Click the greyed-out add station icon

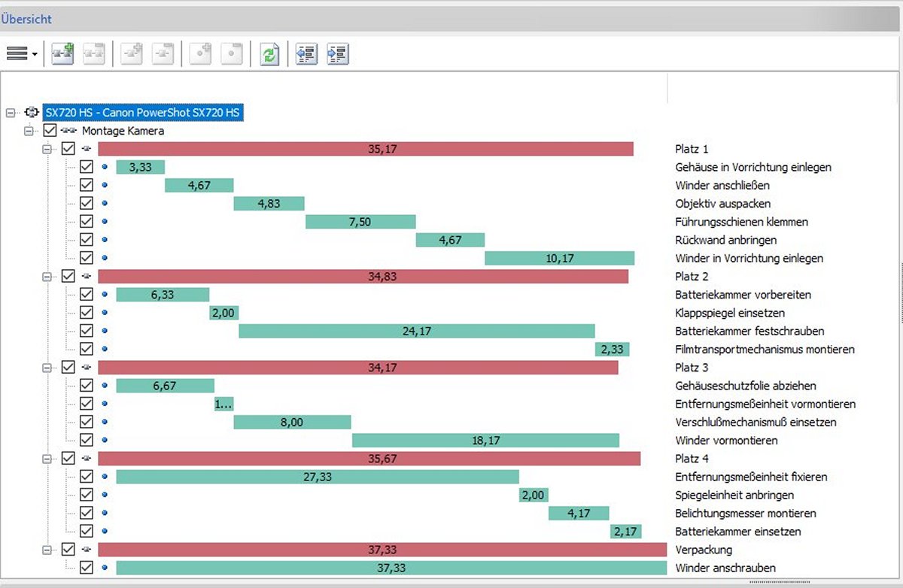[x=132, y=54]
